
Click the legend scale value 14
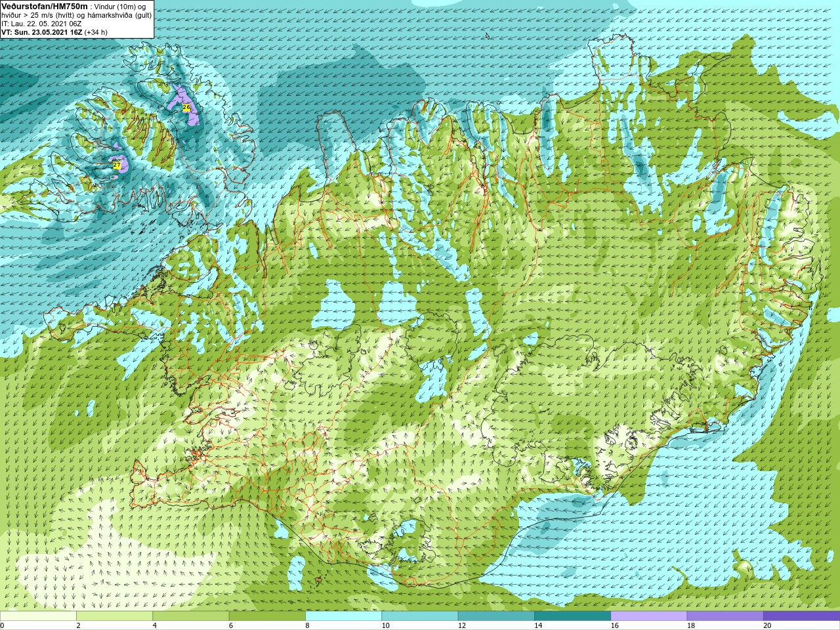[538, 625]
